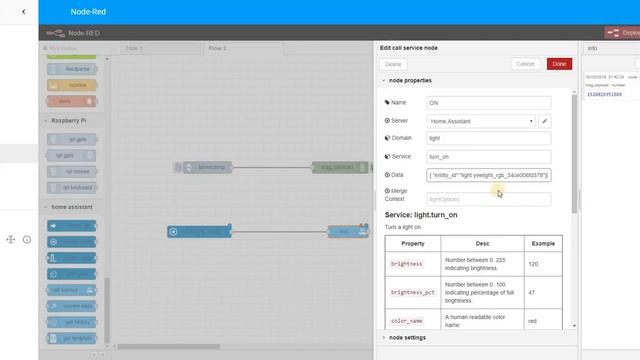Select the get history palette node

(x=71, y=322)
